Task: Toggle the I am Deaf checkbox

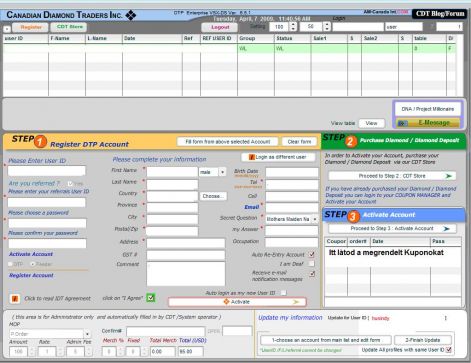Action: [312, 264]
